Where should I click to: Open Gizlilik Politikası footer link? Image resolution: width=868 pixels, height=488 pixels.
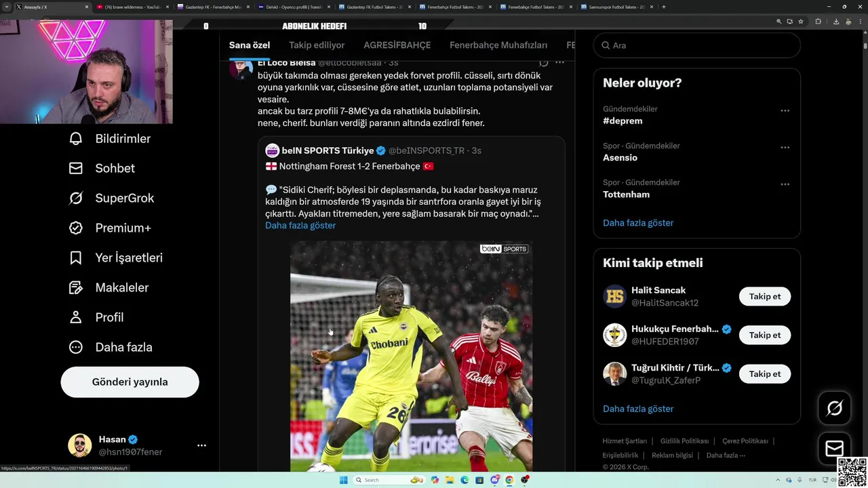tap(684, 441)
